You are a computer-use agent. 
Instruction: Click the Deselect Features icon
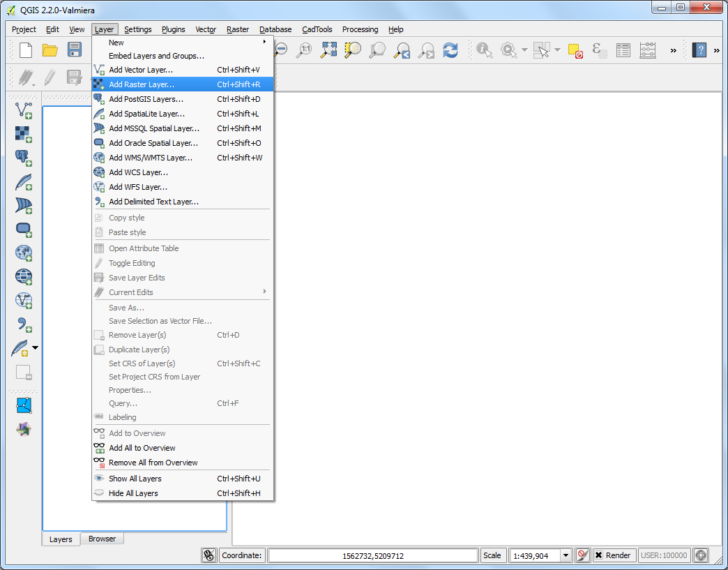[x=575, y=50]
